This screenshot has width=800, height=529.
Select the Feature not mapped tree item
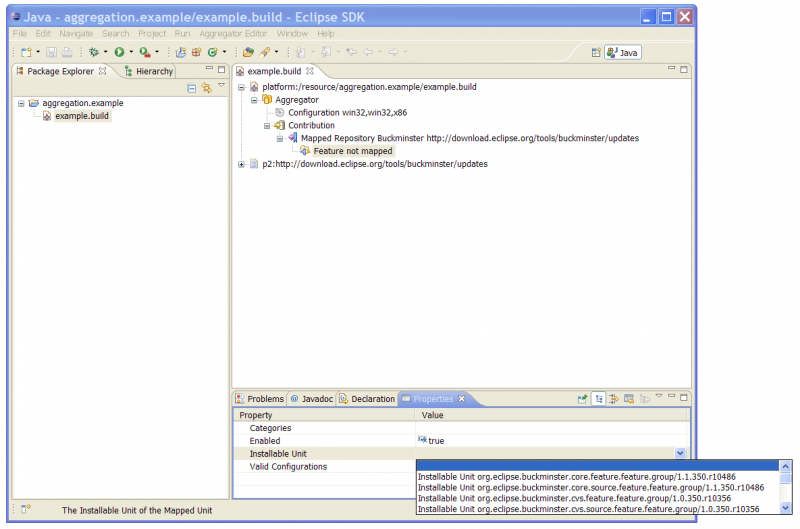click(353, 152)
